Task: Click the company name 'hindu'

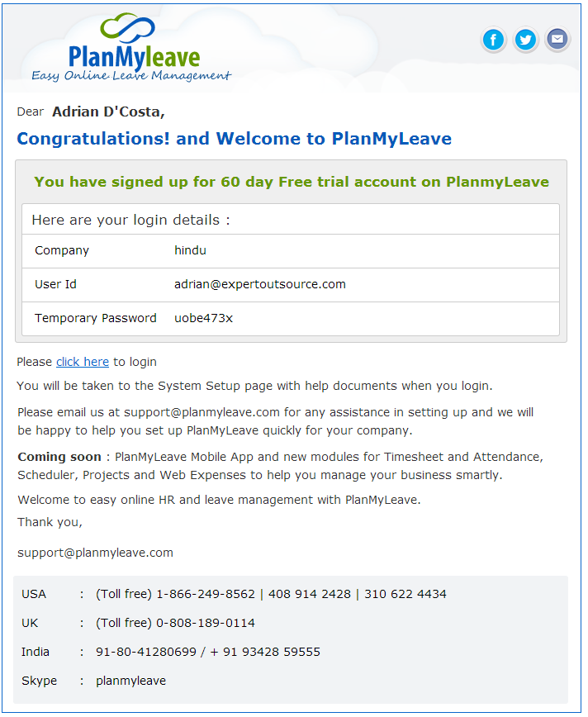Action: point(190,250)
